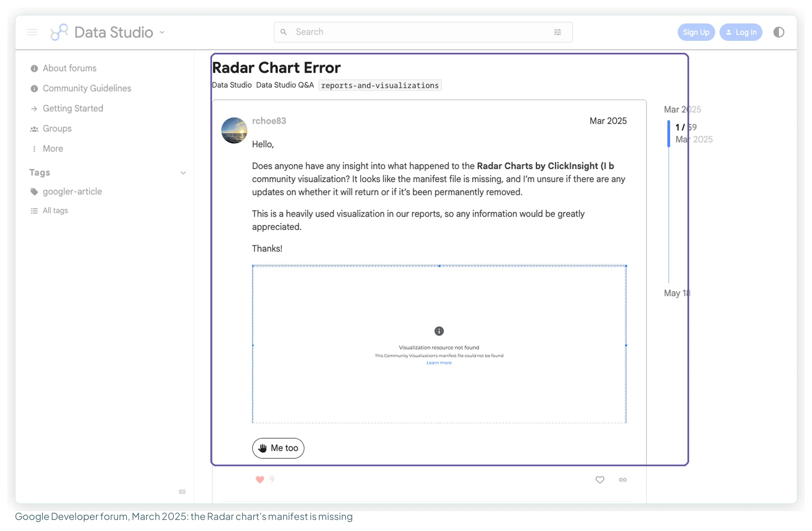
Task: Like this post with heart outline
Action: tap(600, 480)
